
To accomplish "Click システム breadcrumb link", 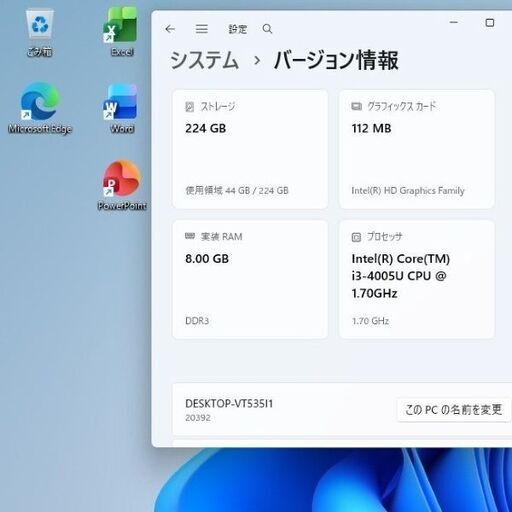I will 204,61.
